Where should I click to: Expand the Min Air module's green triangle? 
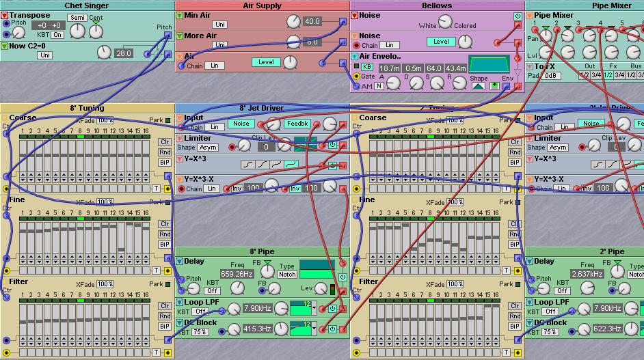(180, 16)
